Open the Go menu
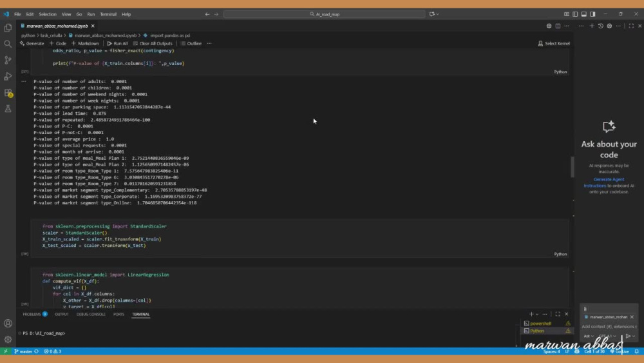 79,14
